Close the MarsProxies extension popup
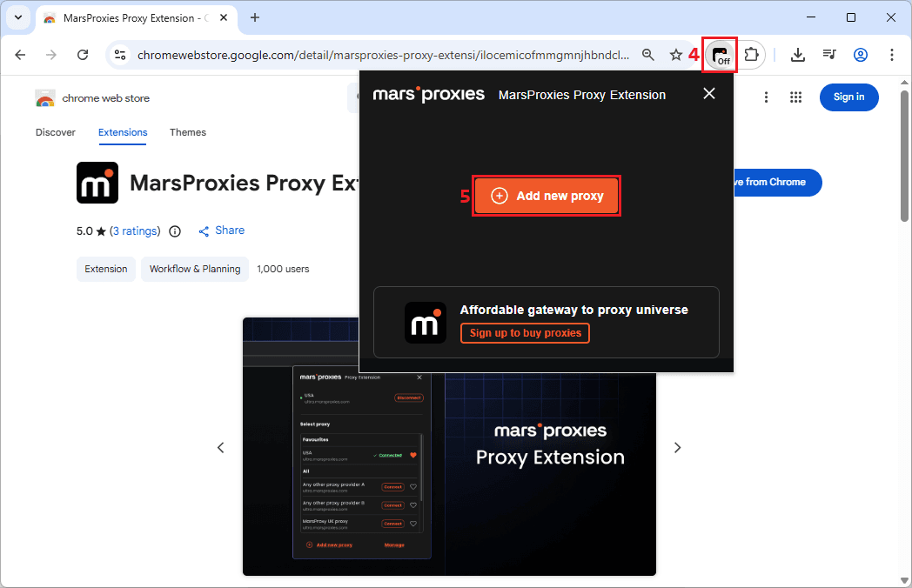The image size is (912, 588). [709, 94]
